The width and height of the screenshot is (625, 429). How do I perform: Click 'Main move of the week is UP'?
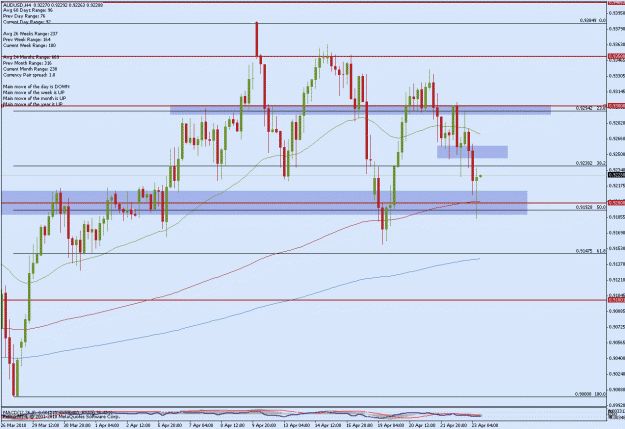point(33,92)
